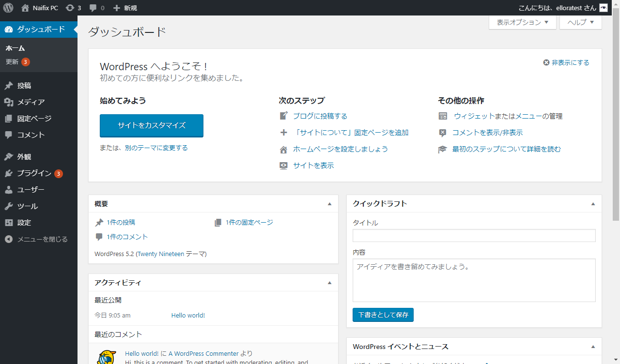
Task: Click the プラグイン plug icon in sidebar
Action: pyautogui.click(x=9, y=173)
